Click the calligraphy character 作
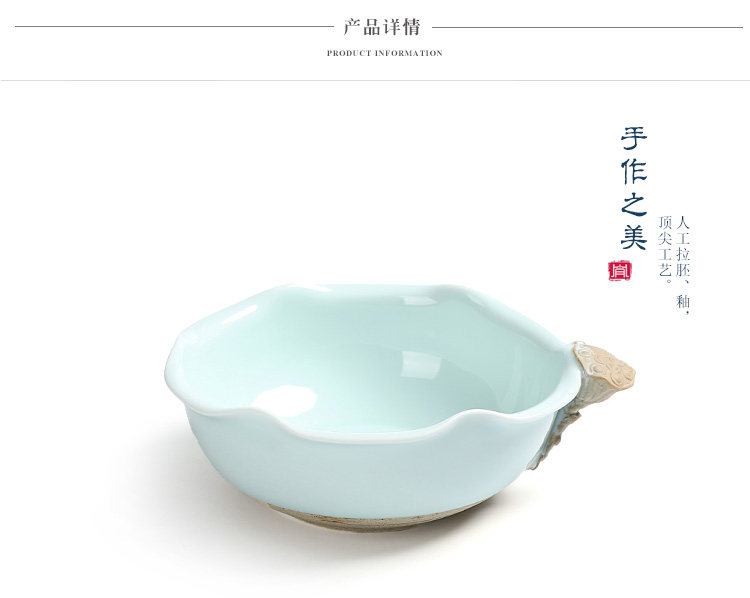 pyautogui.click(x=634, y=172)
